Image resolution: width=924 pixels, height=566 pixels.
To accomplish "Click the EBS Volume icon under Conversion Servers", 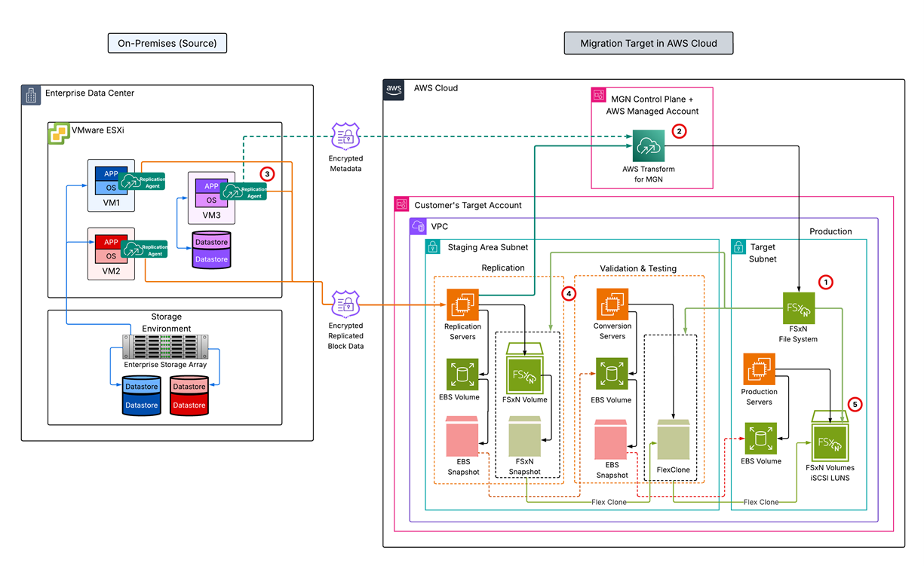I will coord(612,375).
